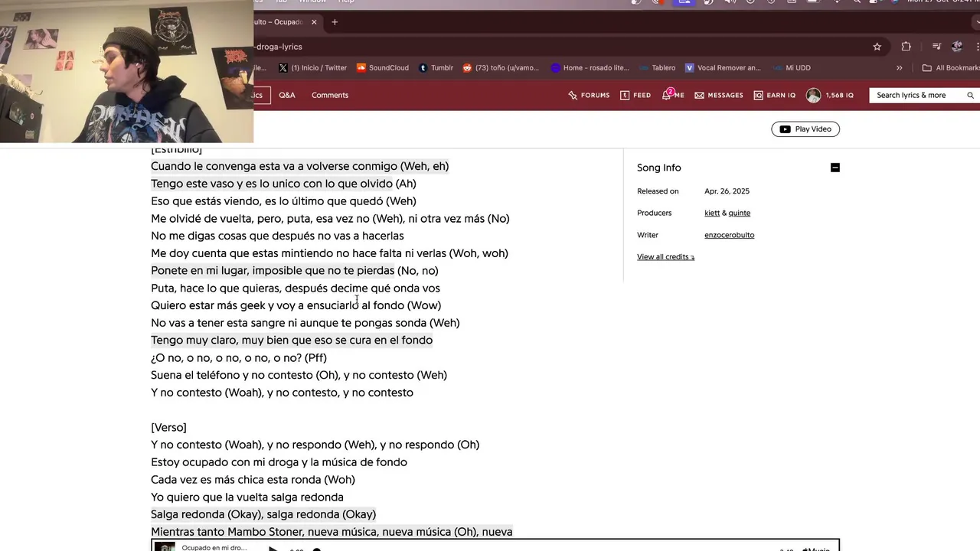The width and height of the screenshot is (980, 551).
Task: Click lyric "Ponete en mi lugar, imposible que no te pierdas"
Action: coord(273,271)
